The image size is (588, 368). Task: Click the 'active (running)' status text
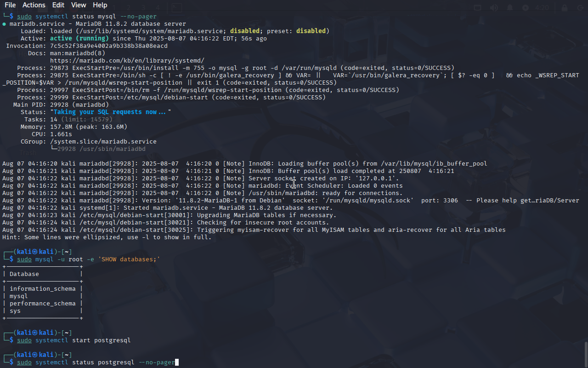79,39
